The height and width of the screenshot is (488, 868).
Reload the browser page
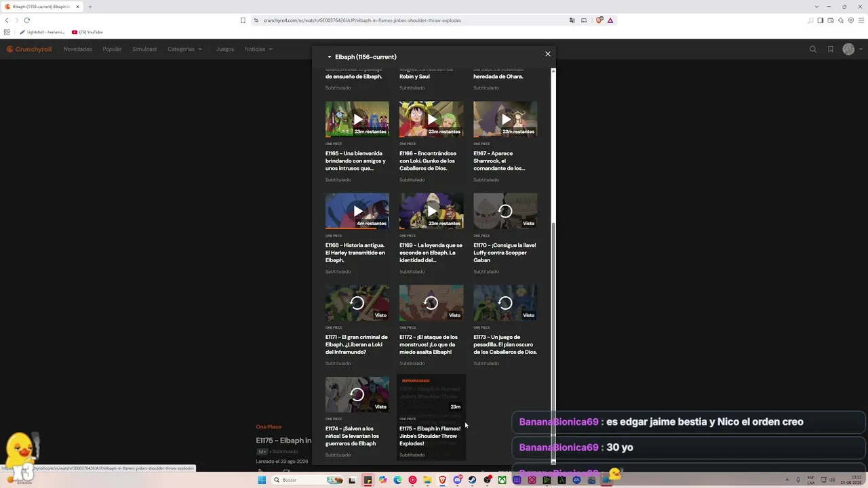coord(27,20)
